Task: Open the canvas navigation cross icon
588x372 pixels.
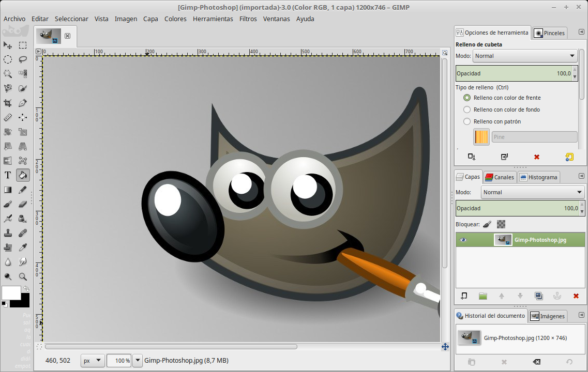Action: coord(445,347)
